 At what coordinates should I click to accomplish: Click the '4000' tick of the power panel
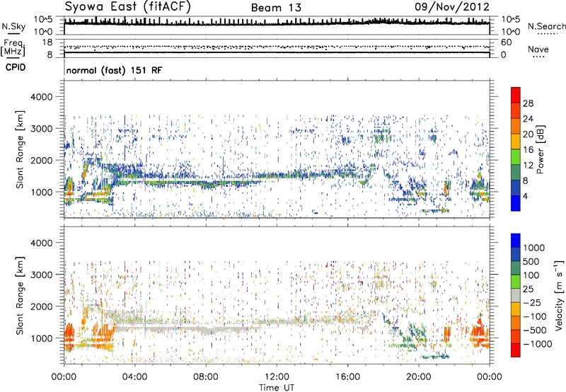point(41,97)
